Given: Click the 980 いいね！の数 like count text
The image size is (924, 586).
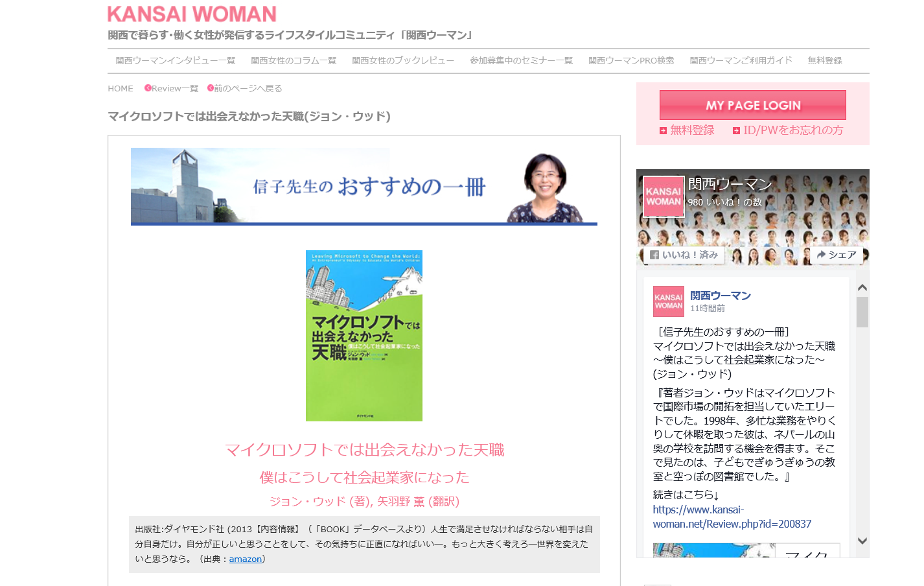Looking at the screenshot, I should coord(725,202).
